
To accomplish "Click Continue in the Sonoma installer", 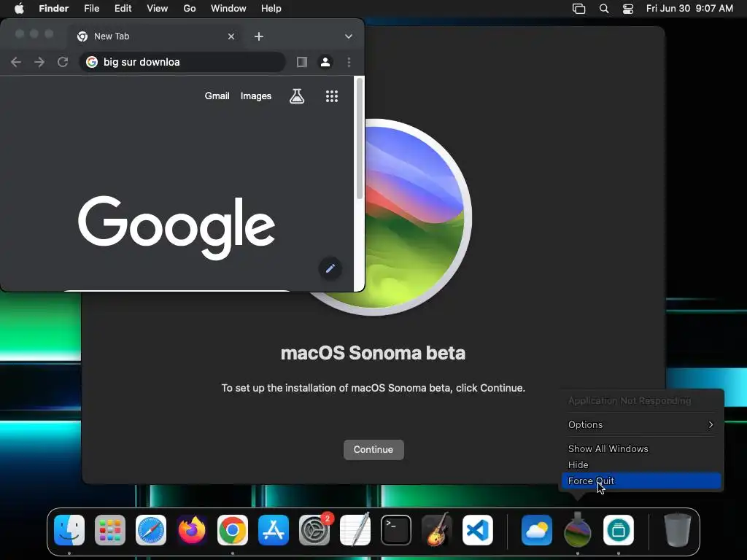I will tap(373, 449).
